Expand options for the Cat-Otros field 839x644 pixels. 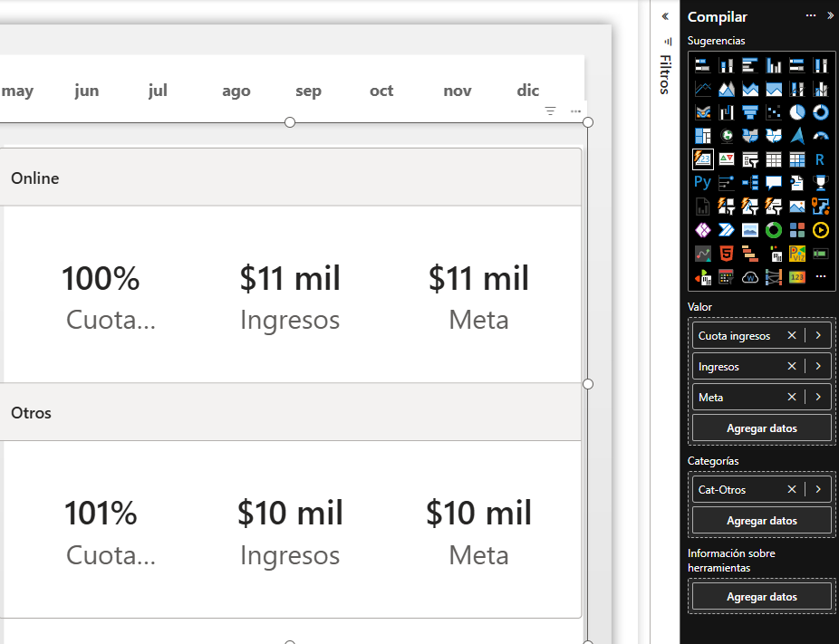pyautogui.click(x=818, y=490)
